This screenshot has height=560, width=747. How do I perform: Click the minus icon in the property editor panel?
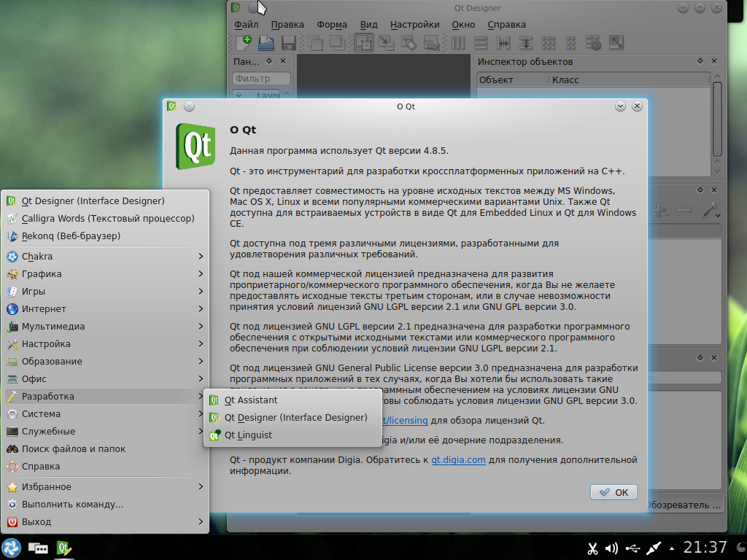[684, 210]
